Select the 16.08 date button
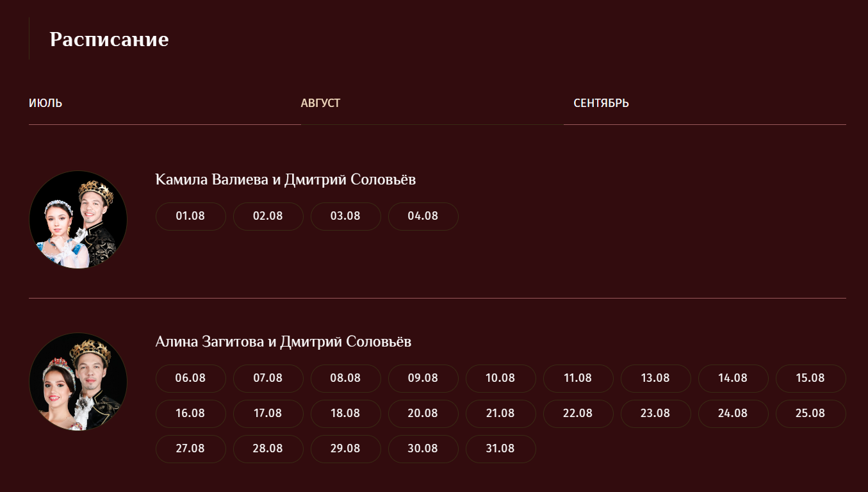This screenshot has width=868, height=492. (190, 414)
